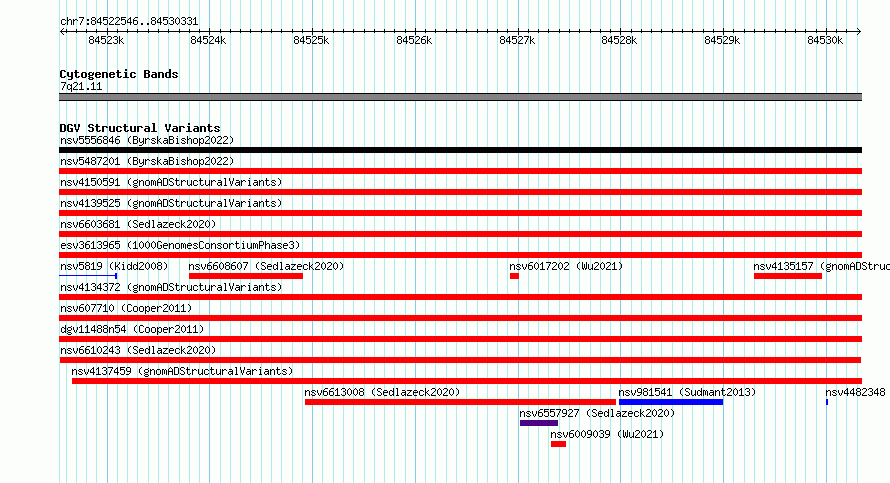Click the nsv5556846 (ByrskaBishop2022) label
The image size is (890, 483).
[x=147, y=140]
